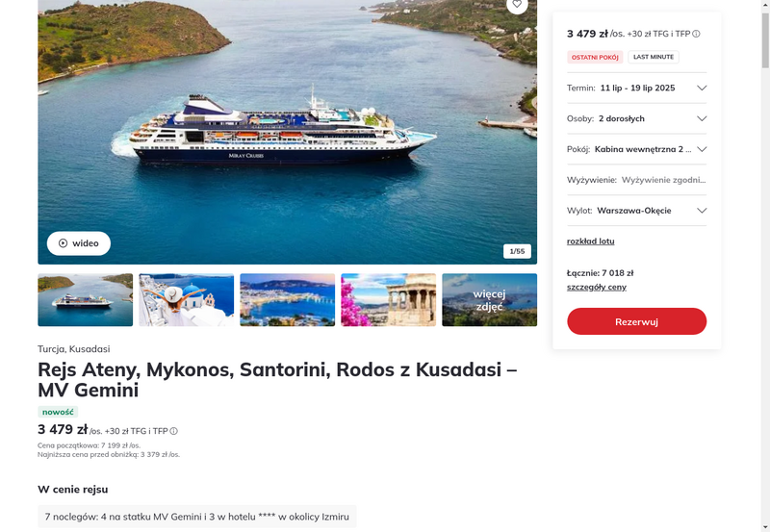Click the info icon beside TFG i TFP in sidebar
This screenshot has height=532, width=770.
click(x=696, y=34)
